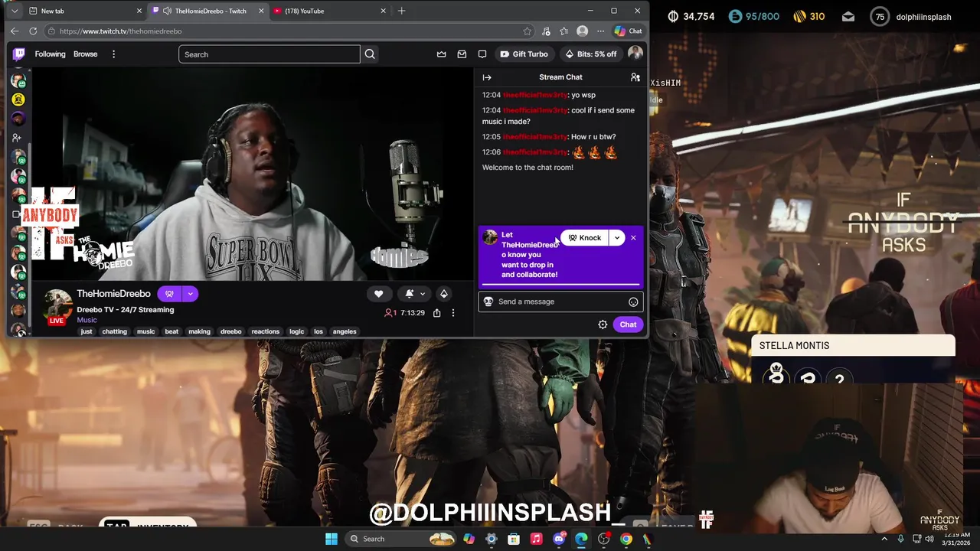The height and width of the screenshot is (551, 980).
Task: Click the 'chatting' stream tag
Action: pyautogui.click(x=115, y=331)
